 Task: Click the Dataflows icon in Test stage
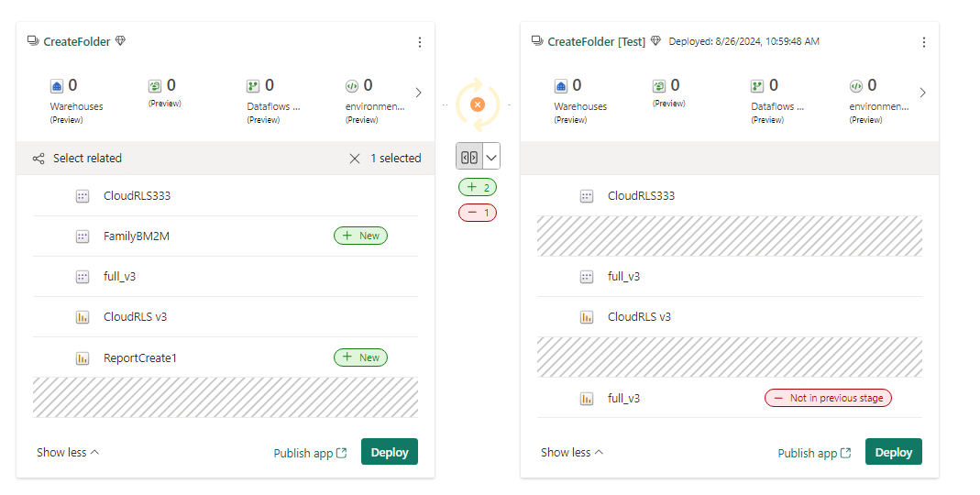pyautogui.click(x=757, y=86)
